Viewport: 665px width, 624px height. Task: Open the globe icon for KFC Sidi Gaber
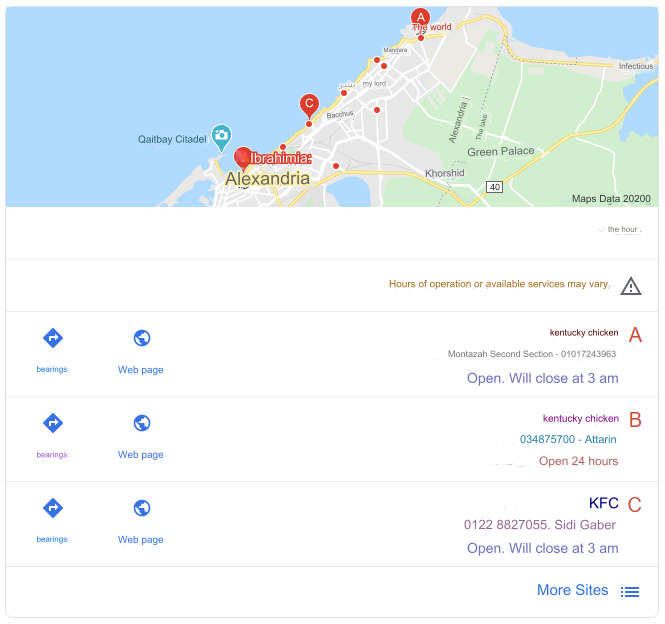142,508
